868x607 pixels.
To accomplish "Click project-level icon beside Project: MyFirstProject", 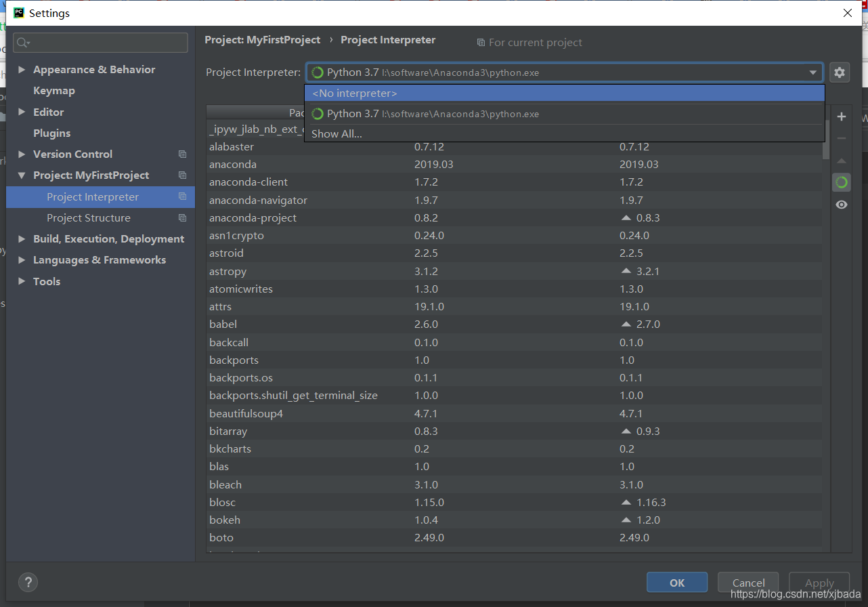I will click(182, 175).
